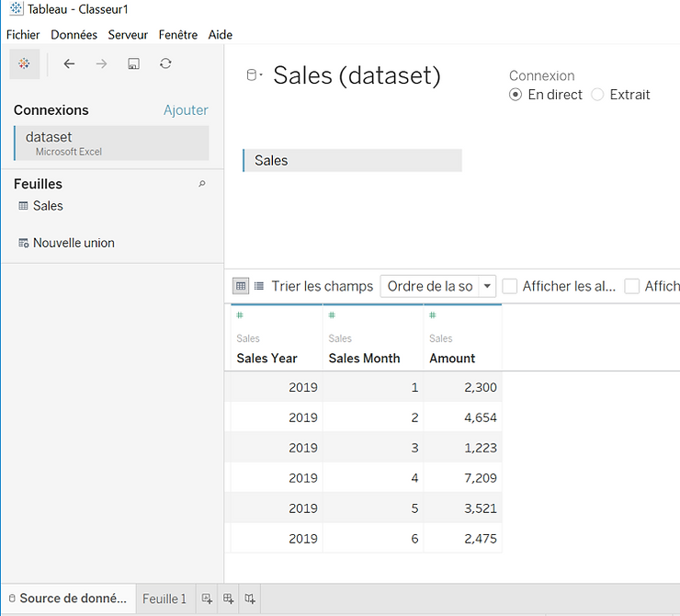Click Sales Month cell with value 6
The width and height of the screenshot is (680, 616).
point(373,539)
